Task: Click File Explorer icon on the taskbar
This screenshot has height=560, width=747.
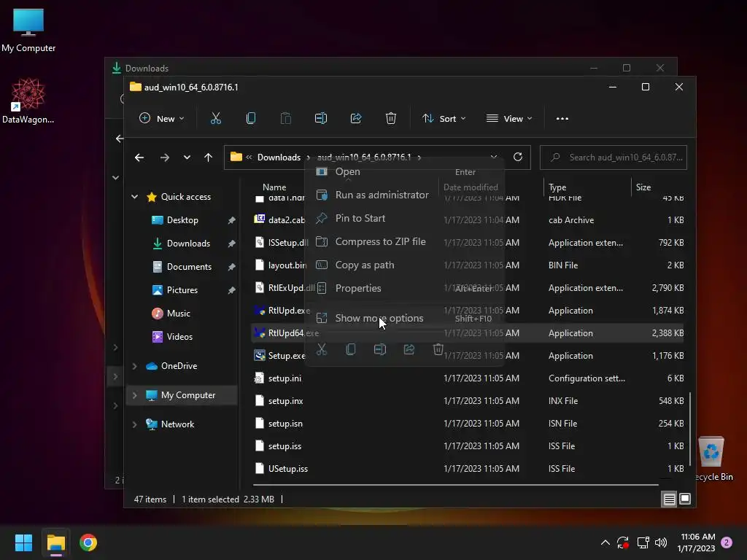Action: [x=55, y=542]
